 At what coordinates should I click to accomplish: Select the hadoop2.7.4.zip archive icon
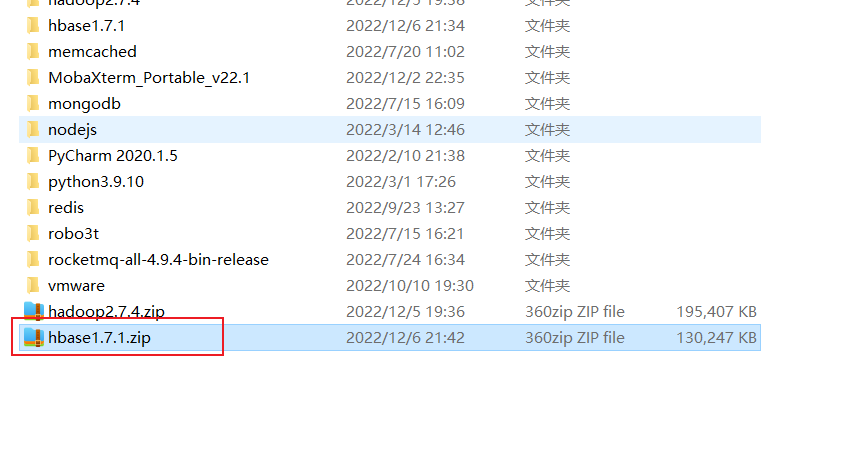[x=34, y=311]
